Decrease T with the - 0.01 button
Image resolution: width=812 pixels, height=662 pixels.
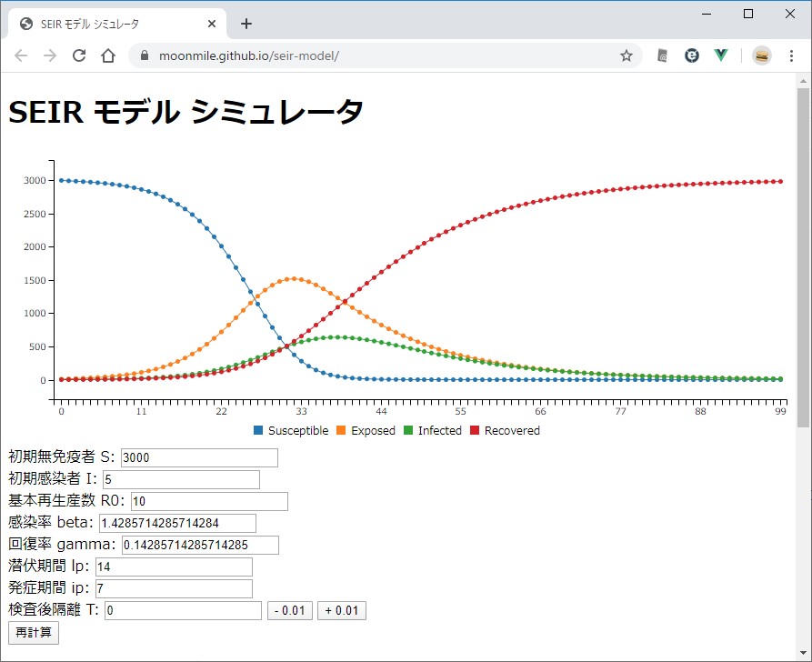(290, 610)
